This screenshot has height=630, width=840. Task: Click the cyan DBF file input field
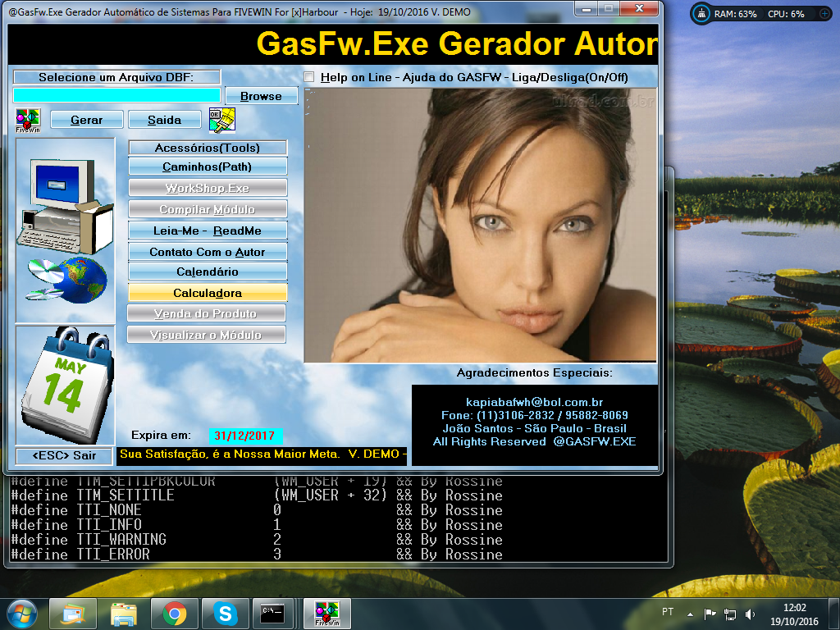(116, 95)
